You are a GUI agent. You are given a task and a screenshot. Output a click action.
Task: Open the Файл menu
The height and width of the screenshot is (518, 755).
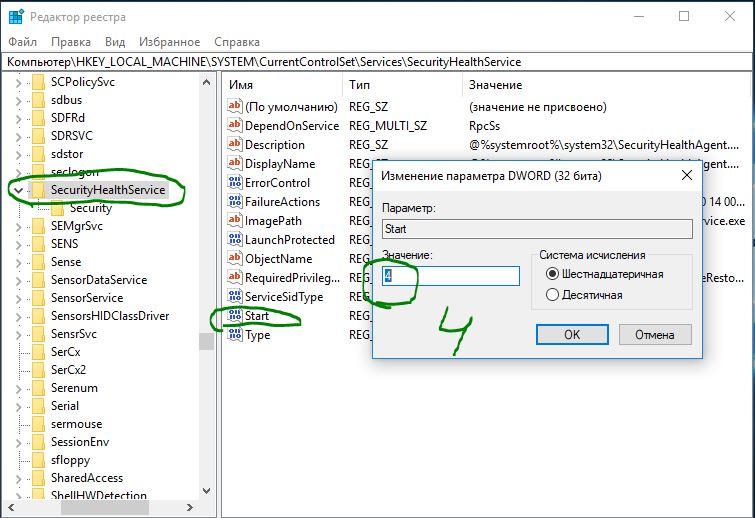click(22, 42)
